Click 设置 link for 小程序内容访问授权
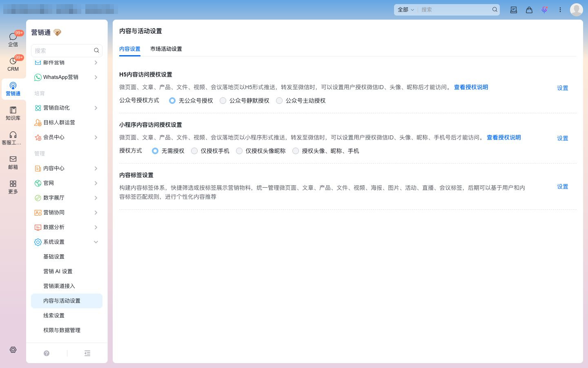The height and width of the screenshot is (368, 588). 563,138
